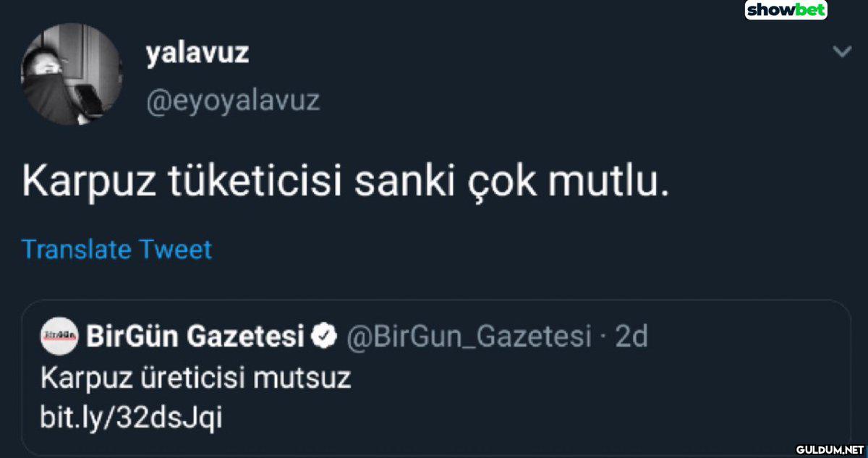Click the 2d timestamp on quoted tweet
The height and width of the screenshot is (458, 868).
pyautogui.click(x=631, y=336)
